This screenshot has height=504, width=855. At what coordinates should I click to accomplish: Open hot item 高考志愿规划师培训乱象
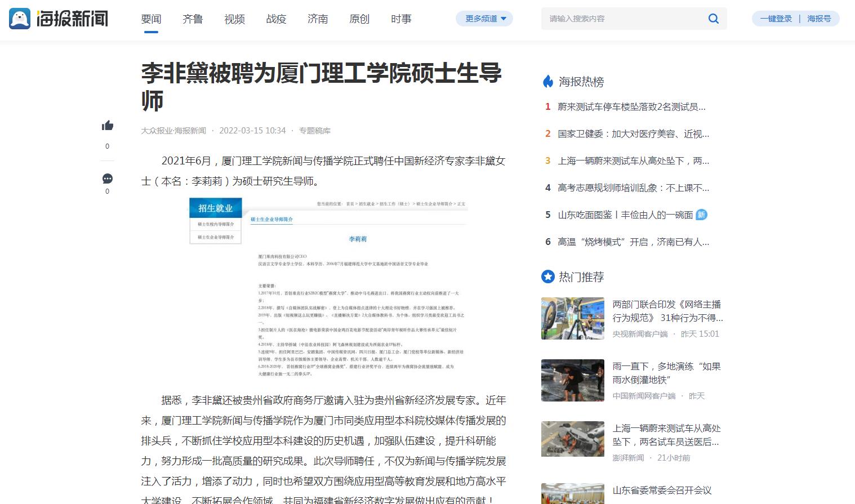tap(634, 188)
